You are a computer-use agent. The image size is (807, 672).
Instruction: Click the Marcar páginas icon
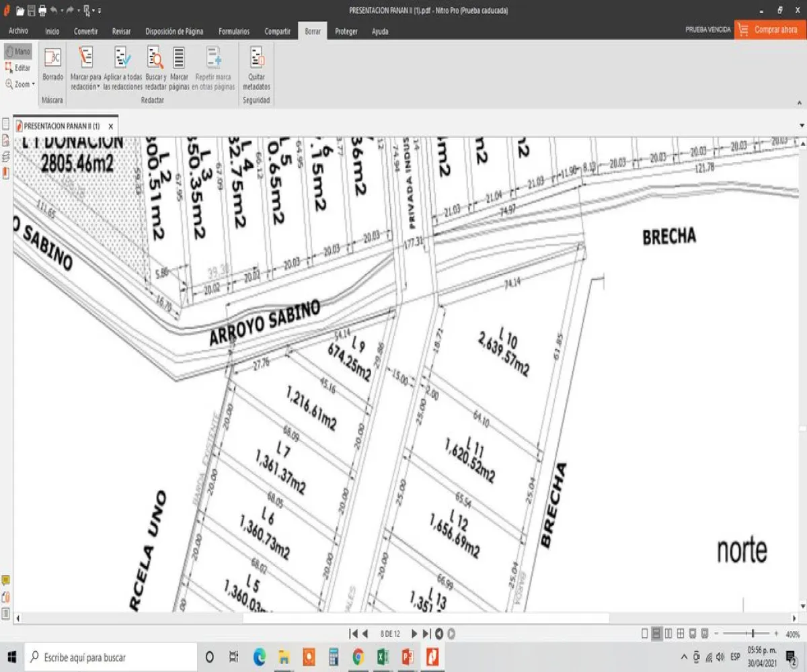(179, 58)
